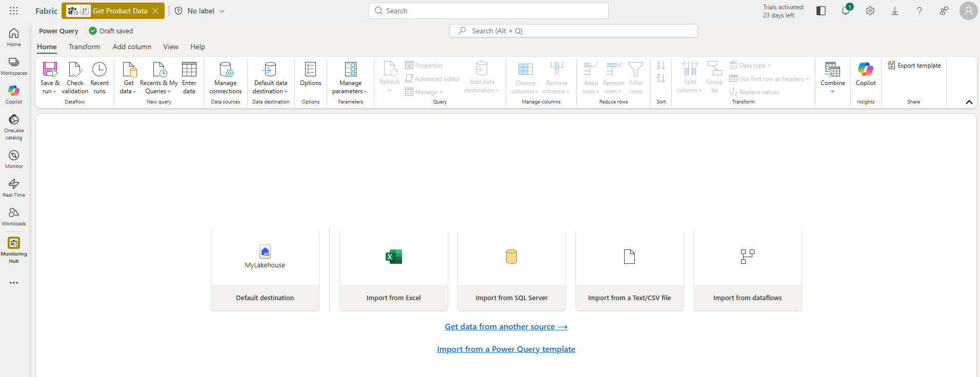Open user account avatar
The height and width of the screenshot is (377, 980).
(968, 11)
